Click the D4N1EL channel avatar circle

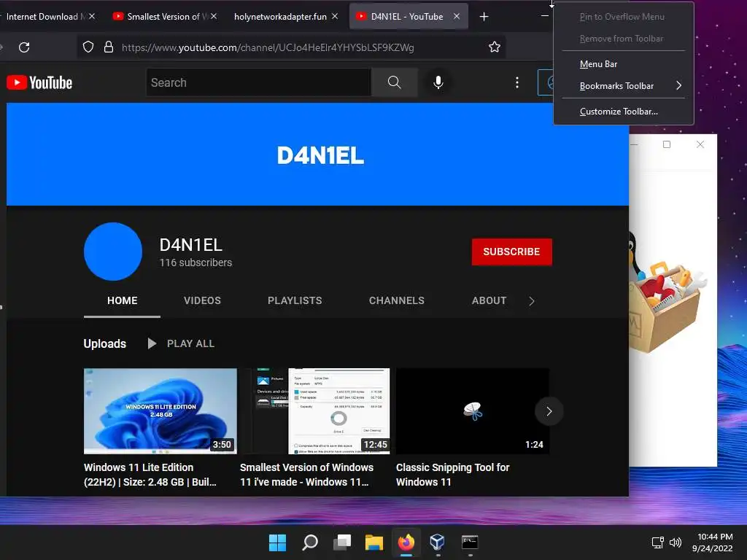pos(113,252)
